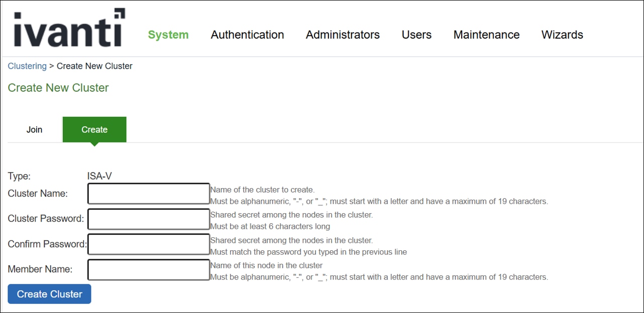644x313 pixels.
Task: Click the 'Confirm Password:' field label
Action: tap(47, 244)
